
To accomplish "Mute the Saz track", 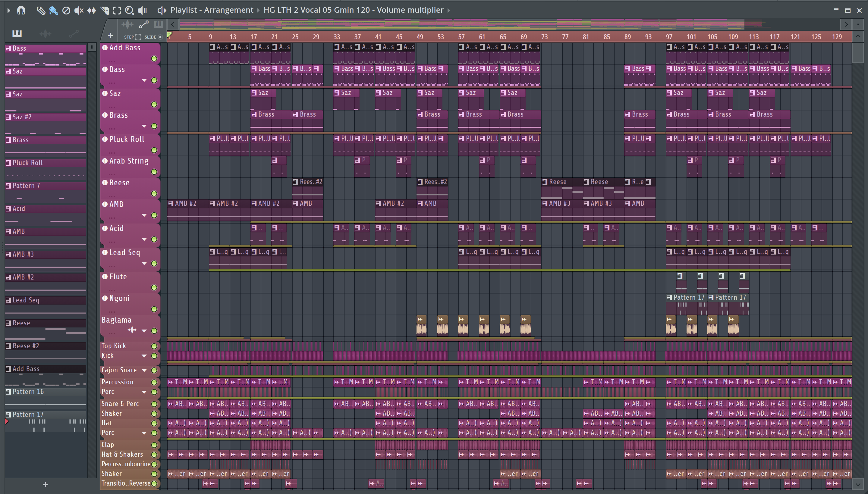I will tap(154, 104).
